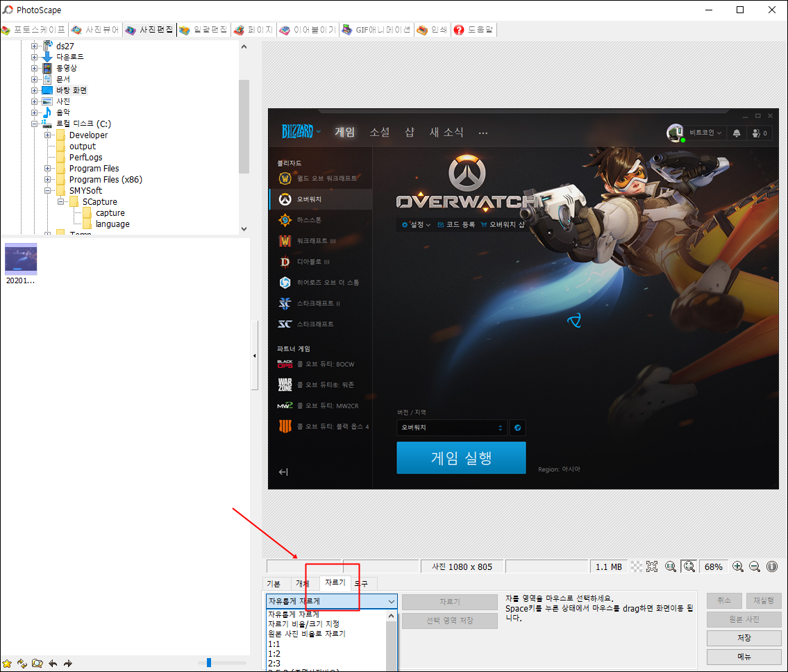
Task: Click the 원본 사진 button
Action: (744, 620)
